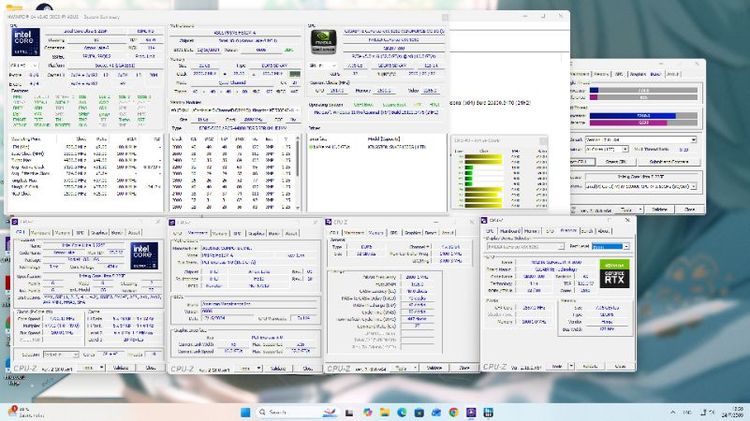The width and height of the screenshot is (750, 421).
Task: Click the memory timings table scrollbar in HWiNFO
Action: coord(298,173)
